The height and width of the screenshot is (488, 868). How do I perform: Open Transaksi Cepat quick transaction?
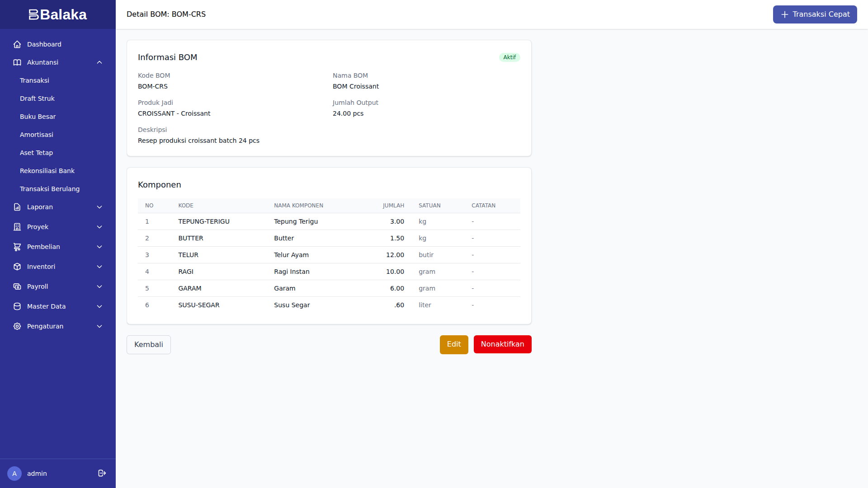click(x=815, y=14)
